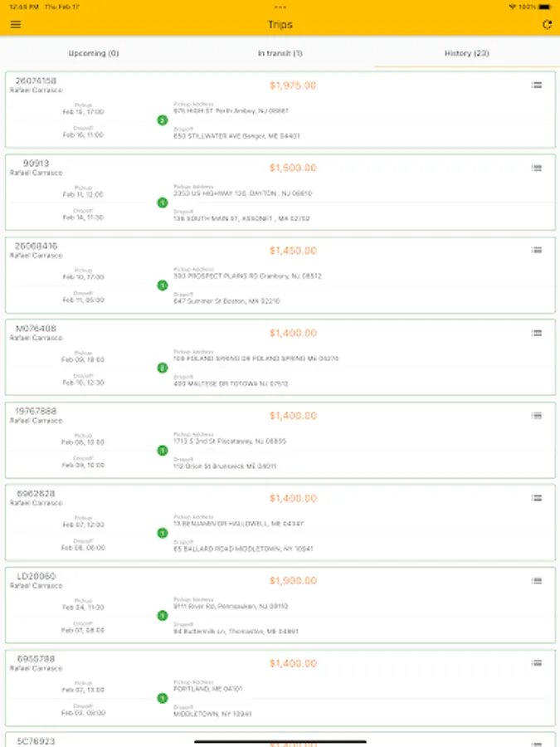Open list menu icon for trip 90913
The image size is (560, 747).
pyautogui.click(x=537, y=168)
